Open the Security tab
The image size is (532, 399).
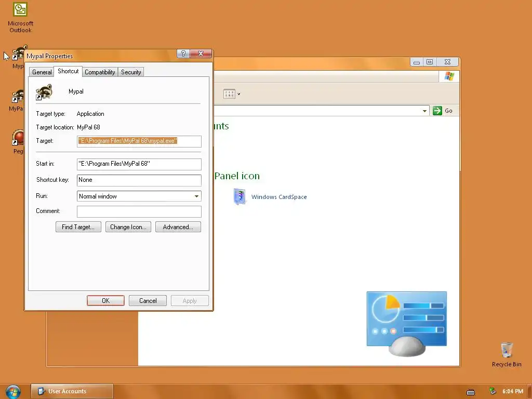pyautogui.click(x=131, y=72)
